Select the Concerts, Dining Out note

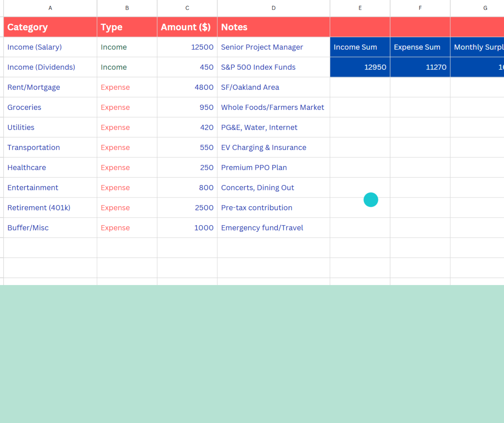pyautogui.click(x=273, y=188)
